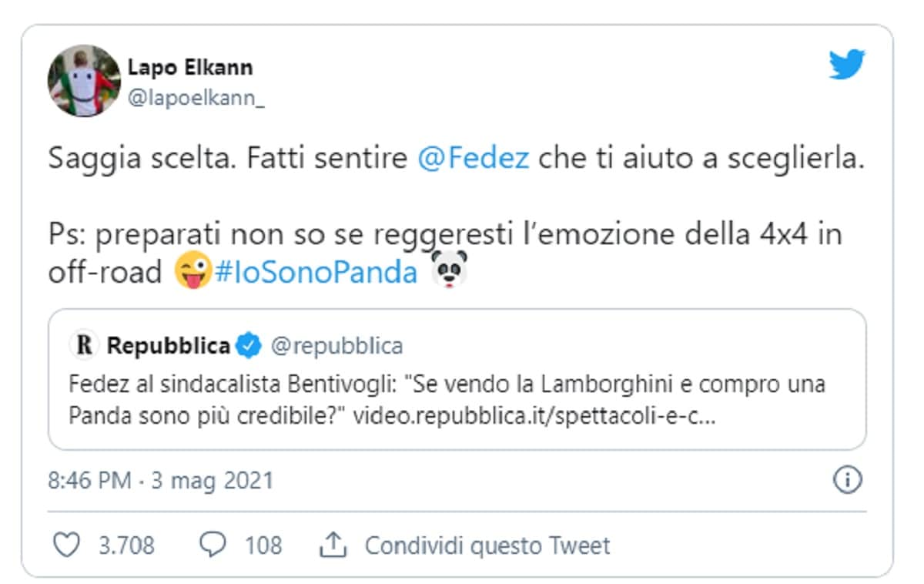Click the 108 replies count
Image resolution: width=924 pixels, height=584 pixels.
point(263,545)
